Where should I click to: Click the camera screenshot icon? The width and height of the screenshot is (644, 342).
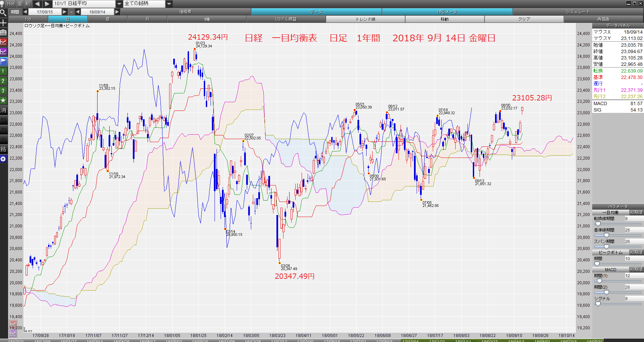(3, 33)
